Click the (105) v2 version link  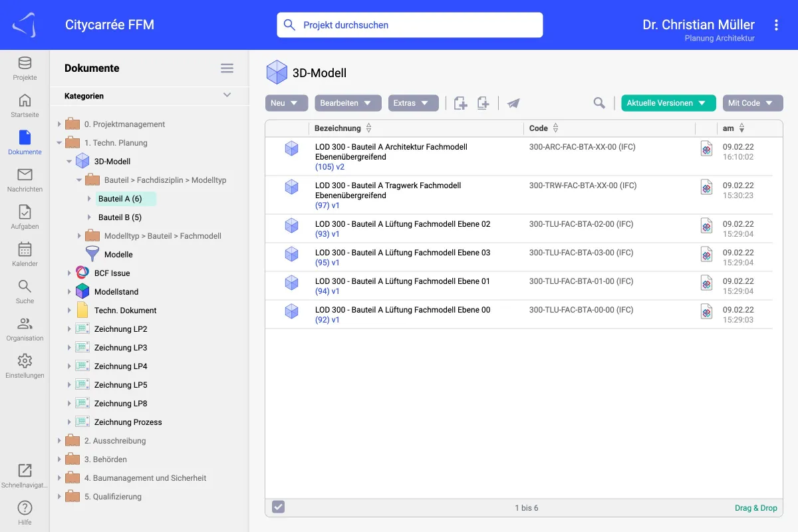[x=329, y=167]
